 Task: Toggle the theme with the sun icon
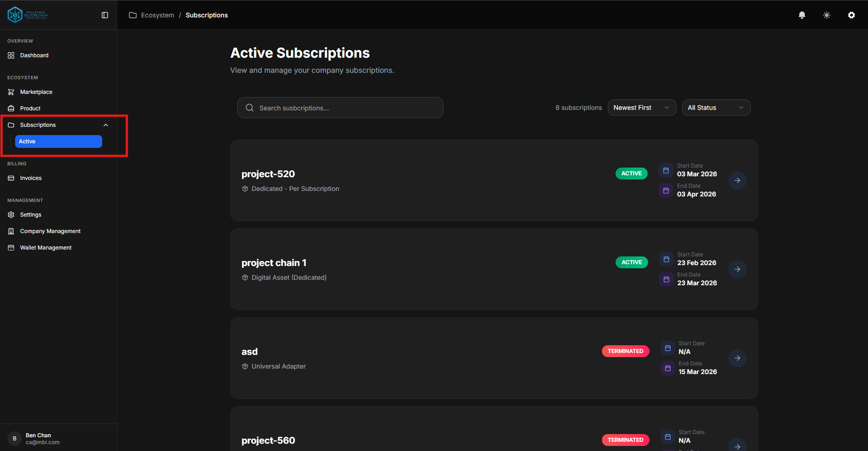point(826,15)
